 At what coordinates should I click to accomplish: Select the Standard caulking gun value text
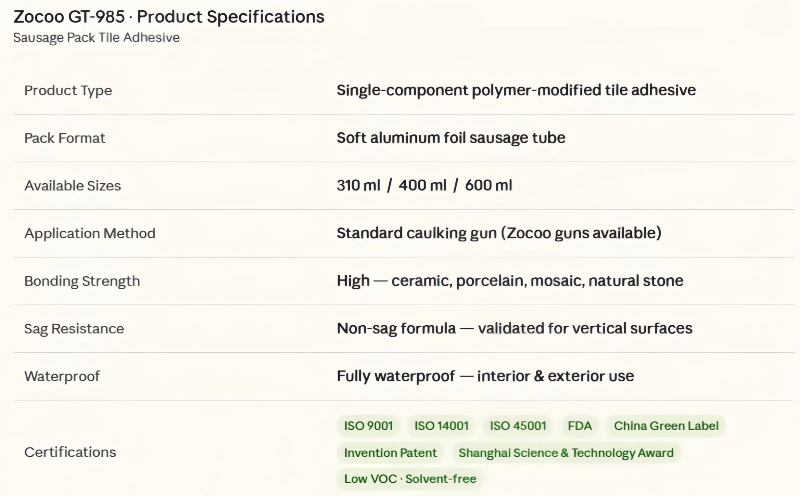(499, 233)
